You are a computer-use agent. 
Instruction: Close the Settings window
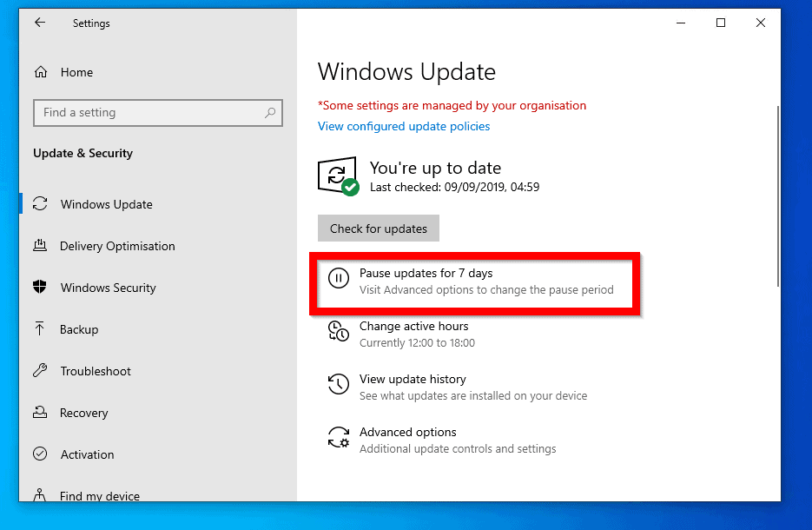760,23
